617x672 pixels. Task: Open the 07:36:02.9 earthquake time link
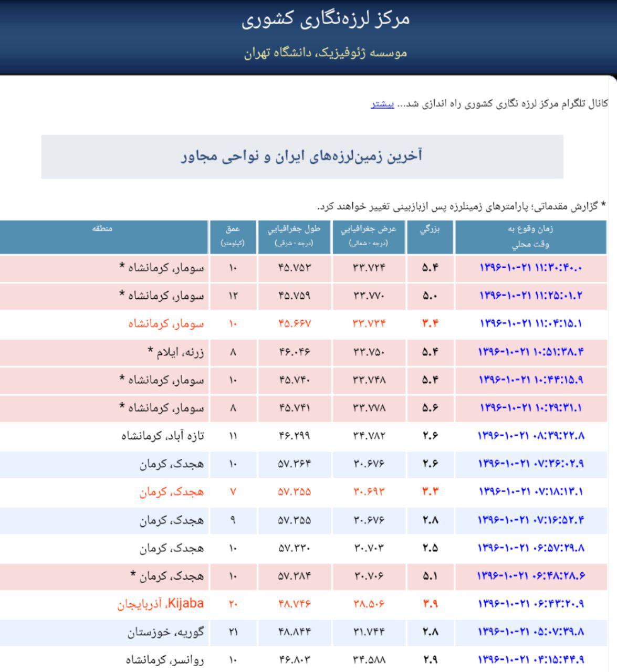[x=530, y=464]
